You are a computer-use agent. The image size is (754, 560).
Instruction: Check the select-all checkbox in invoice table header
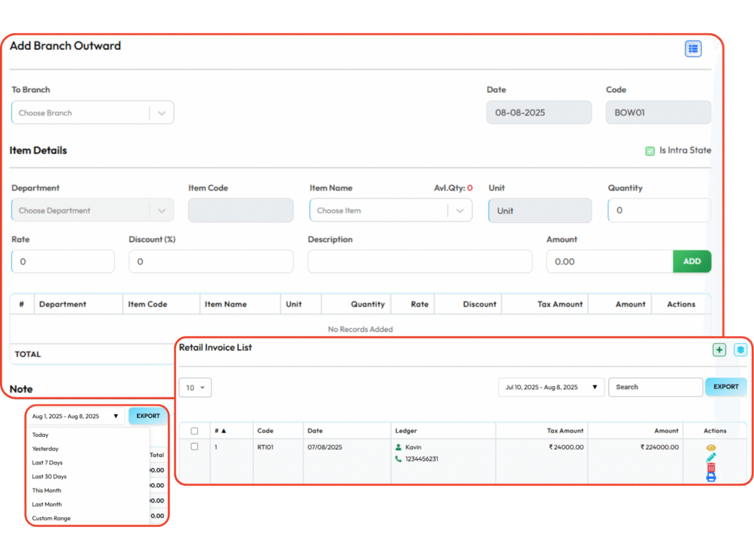pos(194,431)
